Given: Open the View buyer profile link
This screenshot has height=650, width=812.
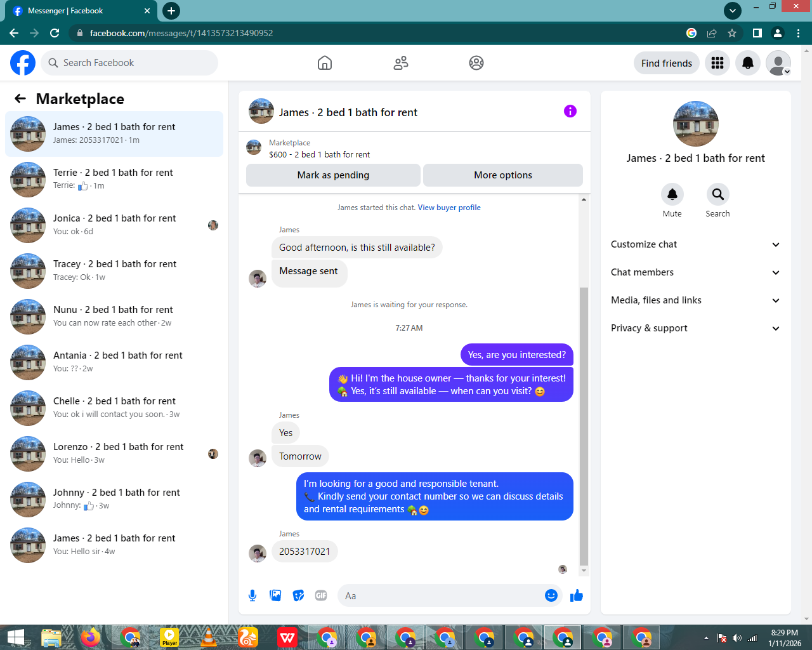Looking at the screenshot, I should tap(449, 208).
